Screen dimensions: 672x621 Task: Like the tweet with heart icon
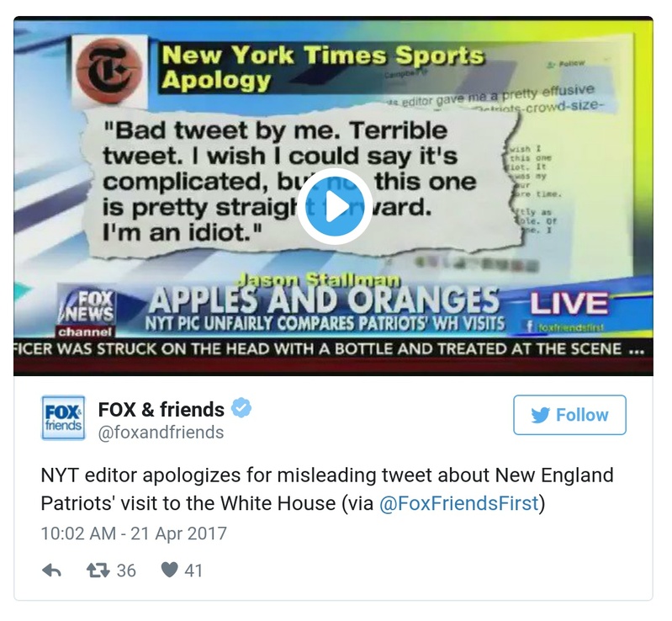click(x=169, y=570)
